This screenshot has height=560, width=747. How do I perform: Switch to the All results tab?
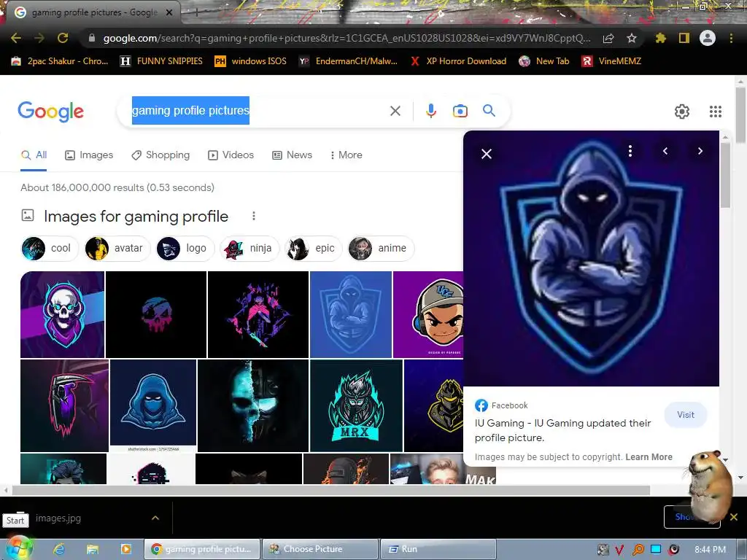click(x=34, y=155)
